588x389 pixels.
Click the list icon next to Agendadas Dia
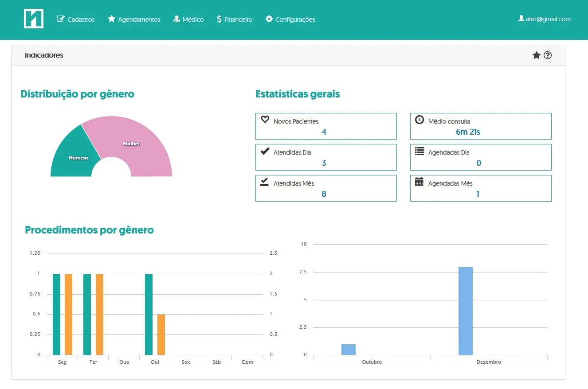coord(419,150)
